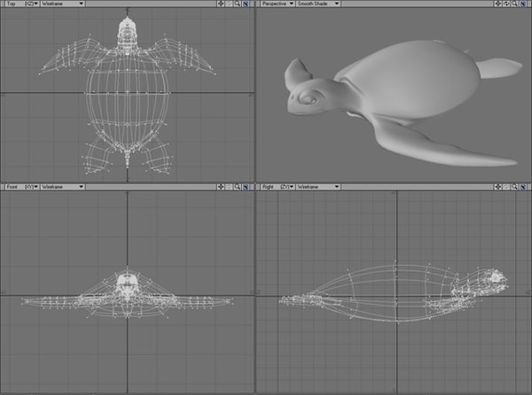Open the Wireframe dropdown in the Right viewport
Viewport: 532px width, 395px height.
click(x=317, y=188)
